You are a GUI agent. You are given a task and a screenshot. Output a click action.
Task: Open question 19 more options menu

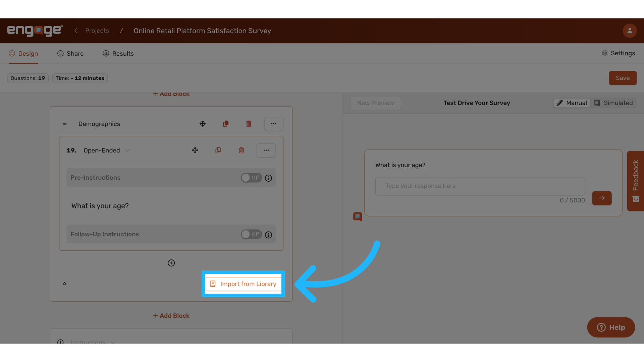pyautogui.click(x=266, y=150)
